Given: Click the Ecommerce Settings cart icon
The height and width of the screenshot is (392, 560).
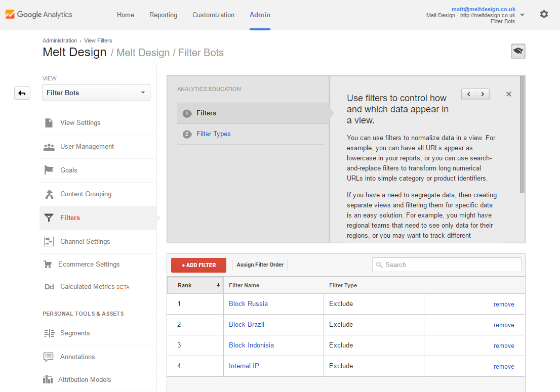Looking at the screenshot, I should [x=48, y=265].
